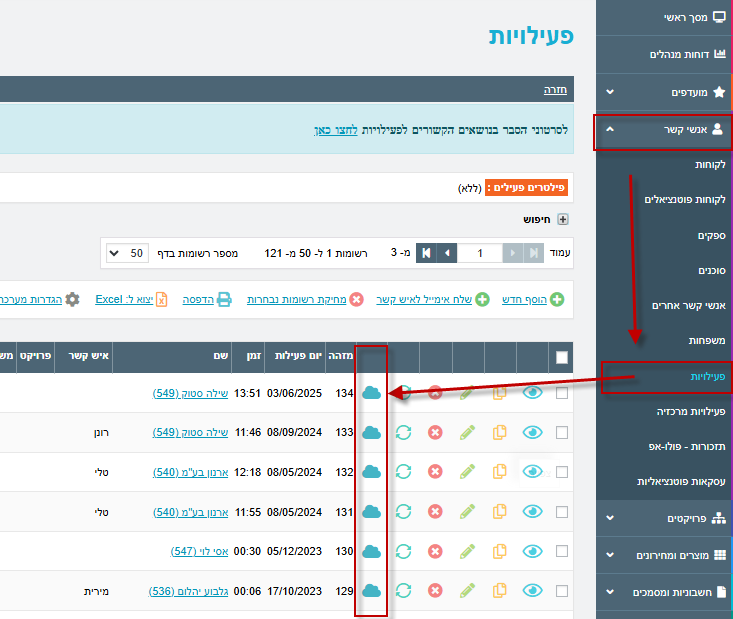View activity 134 with the eye icon

click(533, 393)
